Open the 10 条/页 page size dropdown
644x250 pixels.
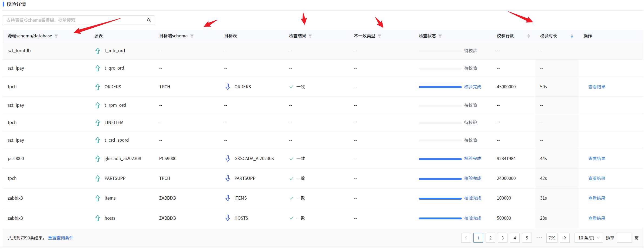click(589, 238)
